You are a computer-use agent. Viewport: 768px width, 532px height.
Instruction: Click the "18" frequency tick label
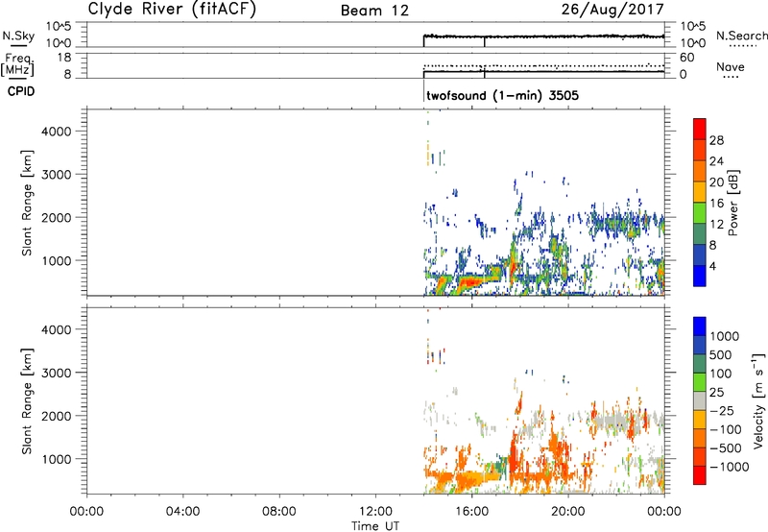click(x=64, y=58)
